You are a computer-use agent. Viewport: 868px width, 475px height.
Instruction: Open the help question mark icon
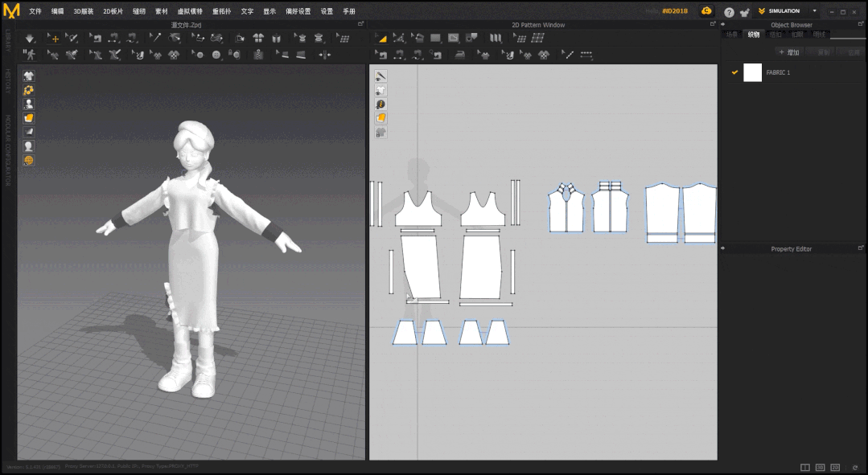[729, 12]
